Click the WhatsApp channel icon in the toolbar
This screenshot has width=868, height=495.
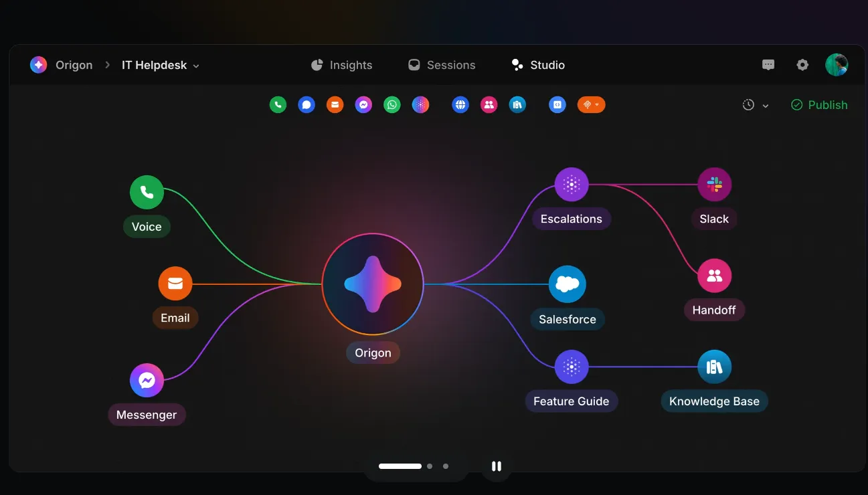392,105
